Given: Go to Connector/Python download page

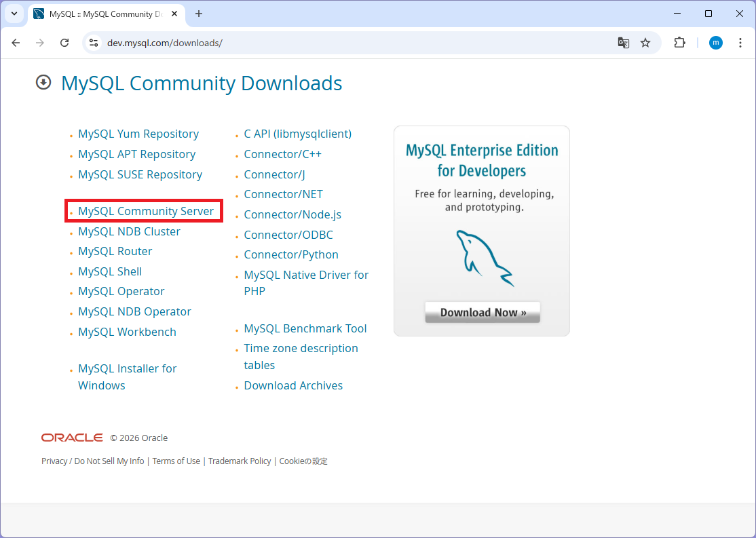Looking at the screenshot, I should (x=291, y=254).
